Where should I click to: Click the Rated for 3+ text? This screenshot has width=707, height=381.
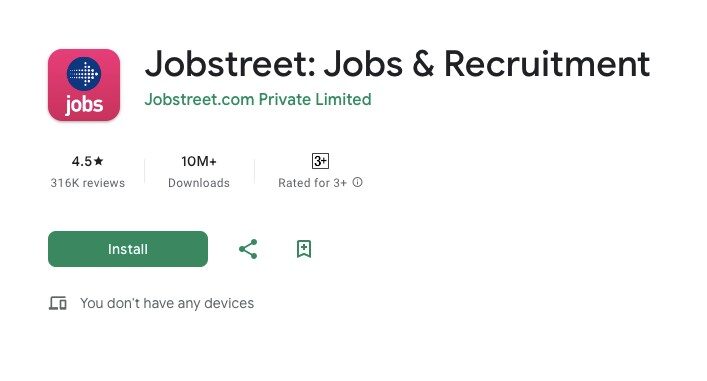312,183
